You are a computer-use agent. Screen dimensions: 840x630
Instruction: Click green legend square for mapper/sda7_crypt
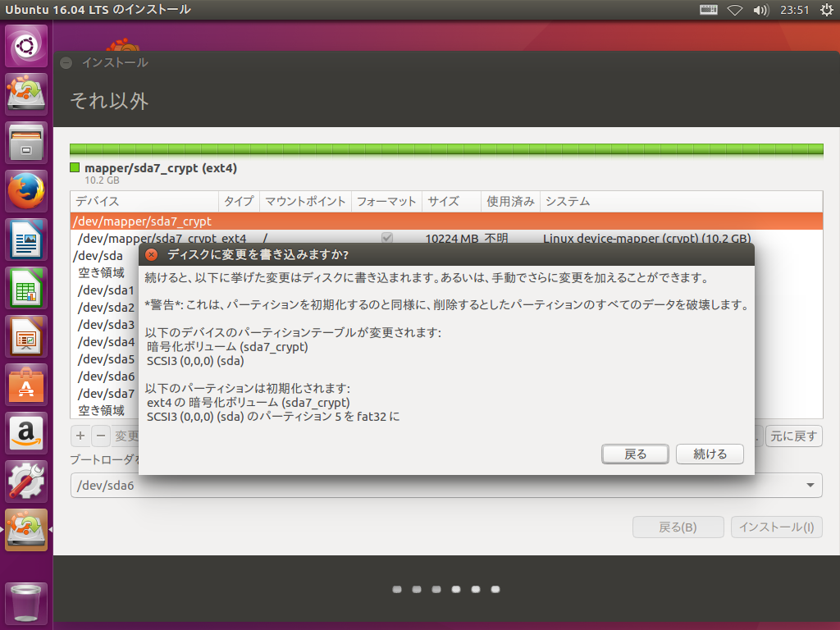click(x=75, y=167)
